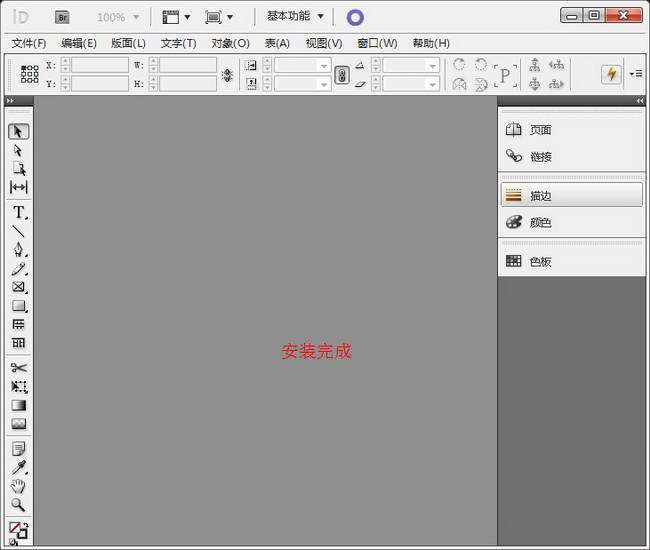Expand the control panel flyout menu

coord(636,74)
